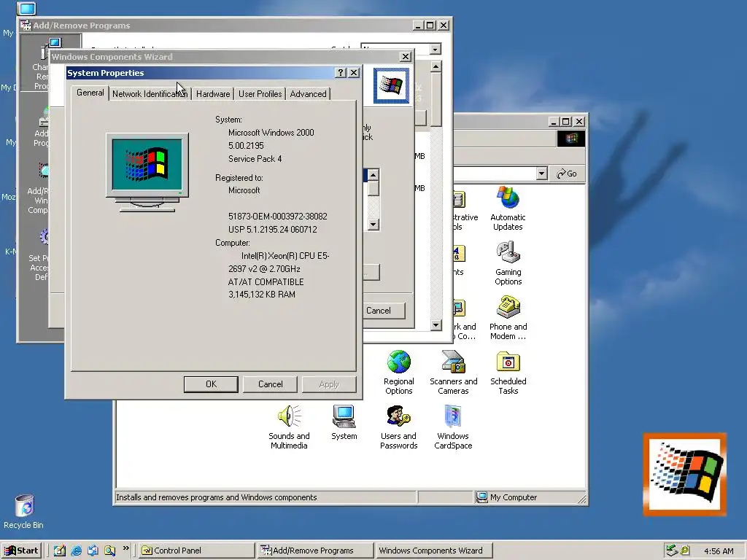Screen dimensions: 747x560
Task: Click the Windows logo monitor picture in System Properties
Action: pos(147,172)
